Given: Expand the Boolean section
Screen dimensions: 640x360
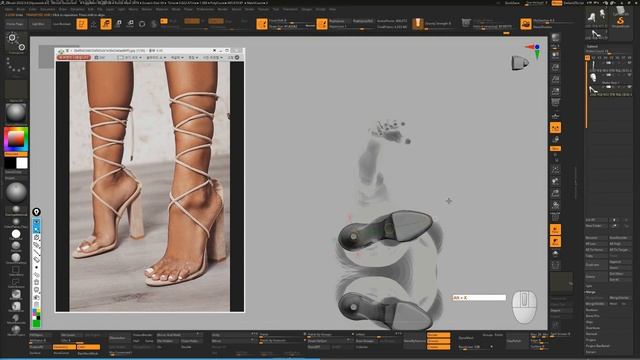Looking at the screenshot, I should point(592,310).
